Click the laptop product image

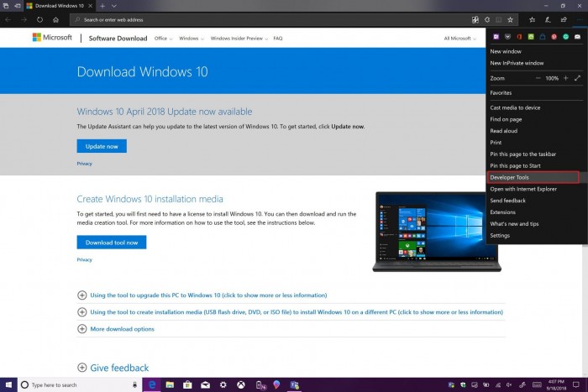[437, 232]
